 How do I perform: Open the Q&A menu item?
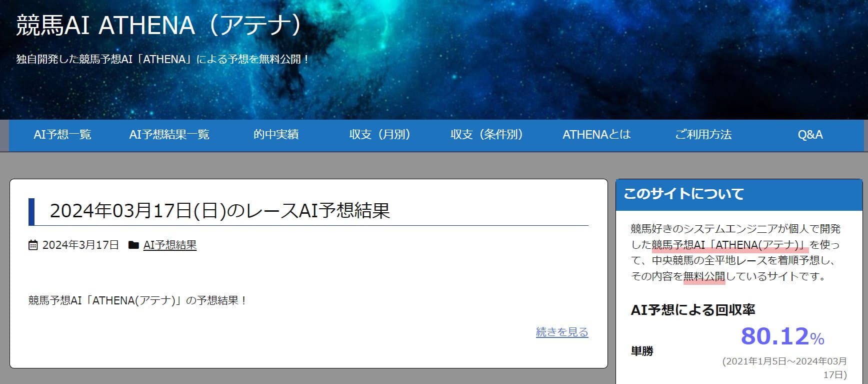pyautogui.click(x=810, y=135)
